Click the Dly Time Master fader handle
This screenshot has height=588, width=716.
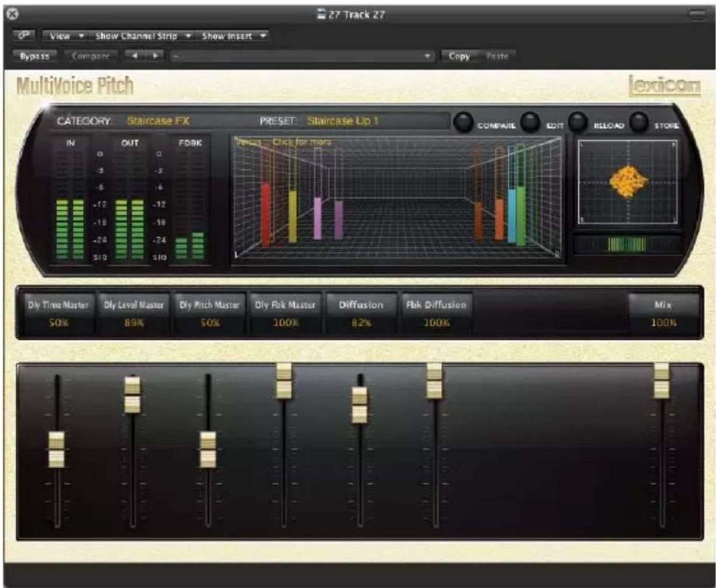(56, 450)
